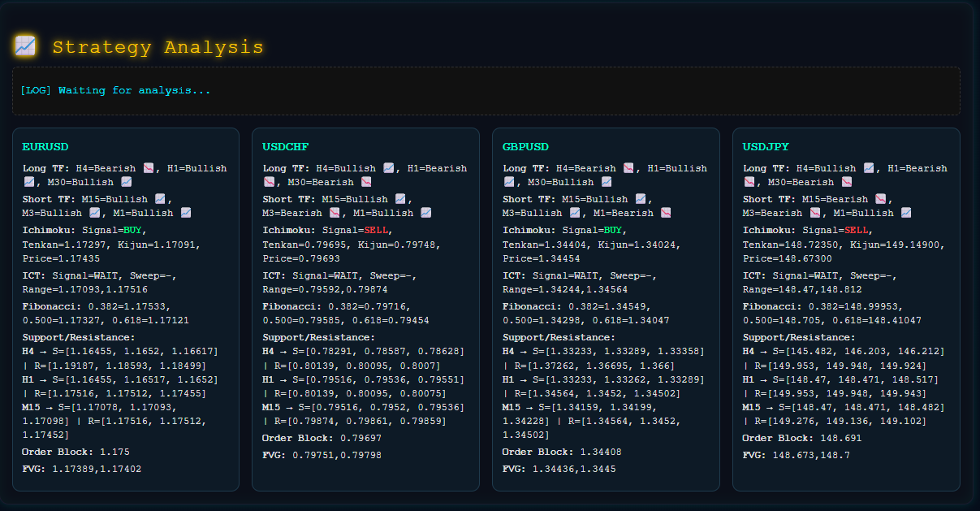
Task: Click USDJPY Kijun=149.14900 value
Action: [x=896, y=245]
